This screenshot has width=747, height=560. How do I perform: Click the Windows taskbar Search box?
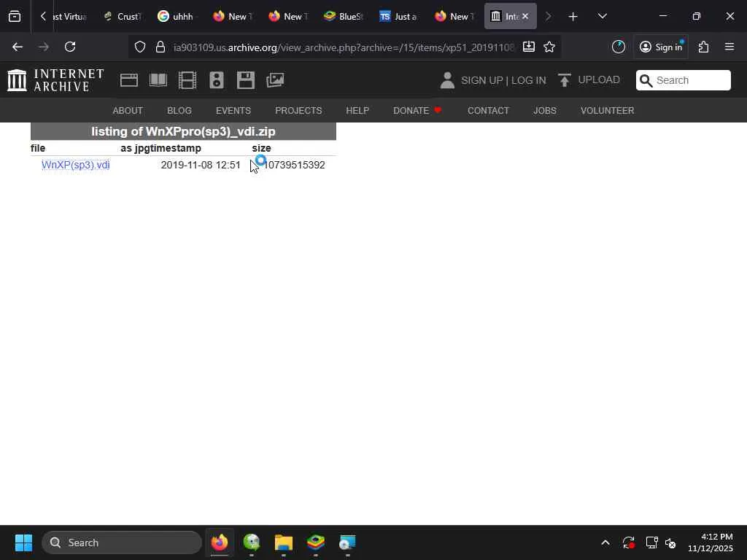tap(122, 542)
